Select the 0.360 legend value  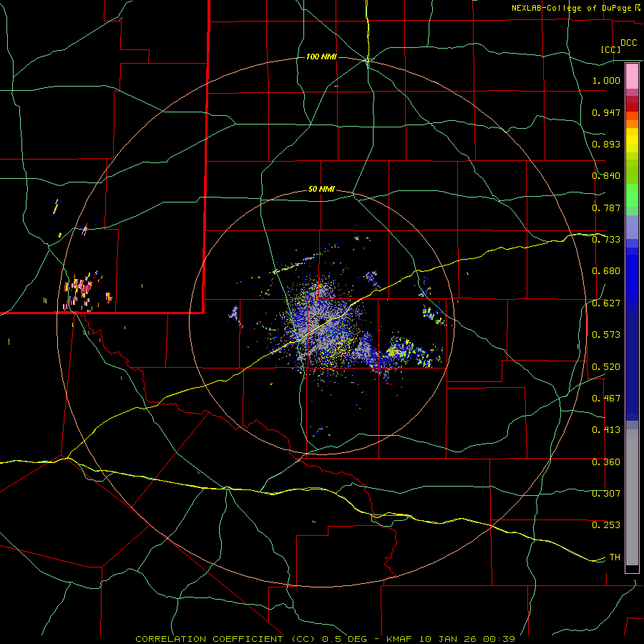pos(606,462)
